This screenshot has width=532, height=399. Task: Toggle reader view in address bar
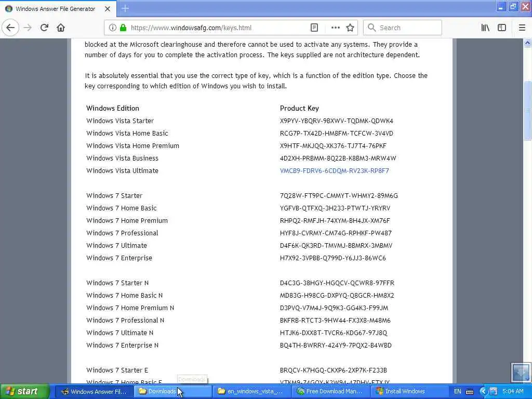pos(314,28)
